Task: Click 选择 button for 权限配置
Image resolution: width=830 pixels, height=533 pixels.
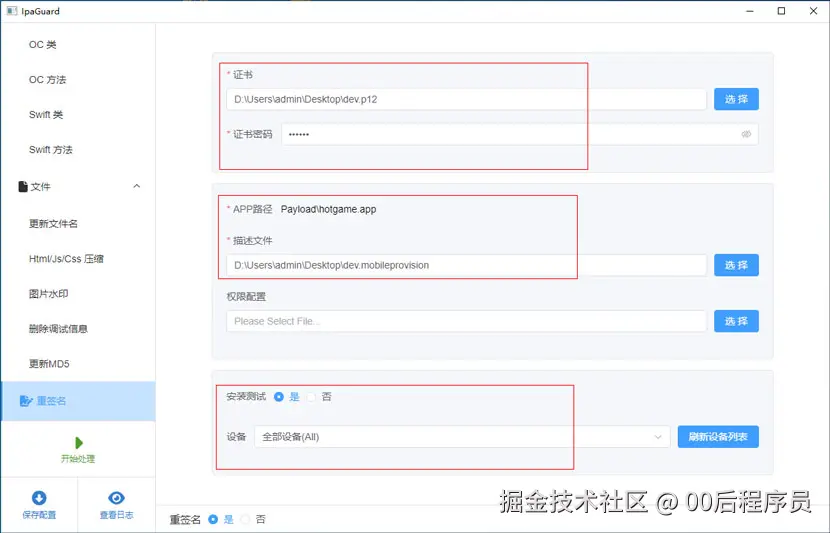Action: tap(736, 321)
